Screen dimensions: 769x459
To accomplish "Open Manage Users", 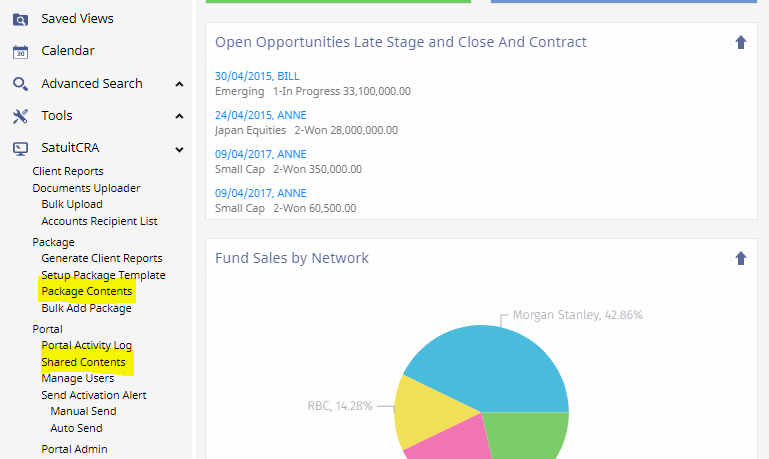I will (77, 379).
